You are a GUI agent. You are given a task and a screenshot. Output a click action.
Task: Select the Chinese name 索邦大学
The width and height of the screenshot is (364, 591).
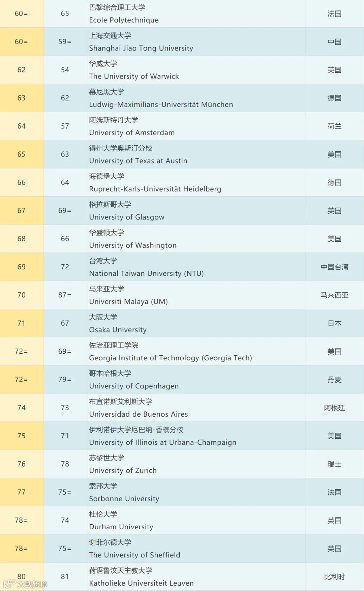(103, 486)
